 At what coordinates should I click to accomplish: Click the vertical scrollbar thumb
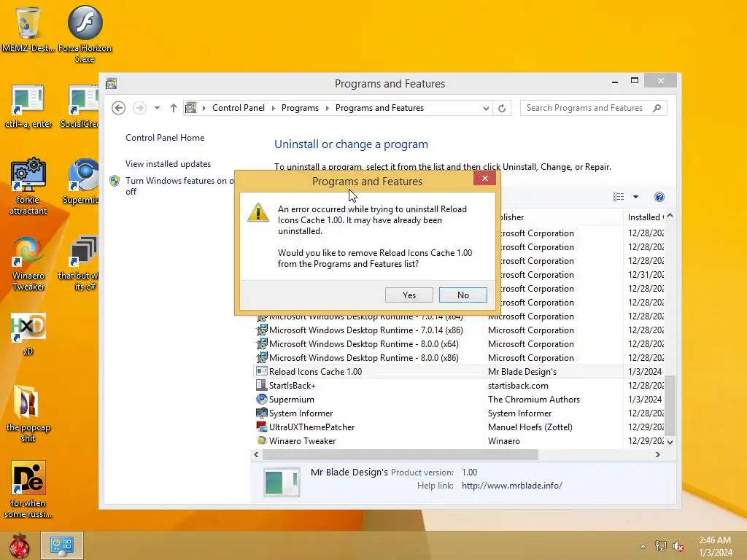[670, 405]
